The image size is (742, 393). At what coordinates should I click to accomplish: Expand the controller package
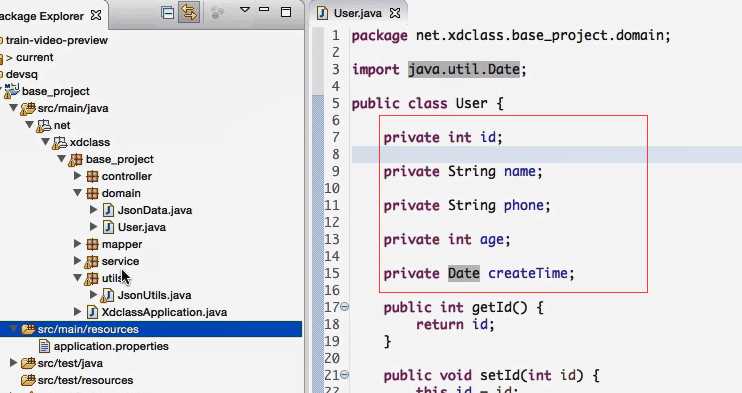78,176
